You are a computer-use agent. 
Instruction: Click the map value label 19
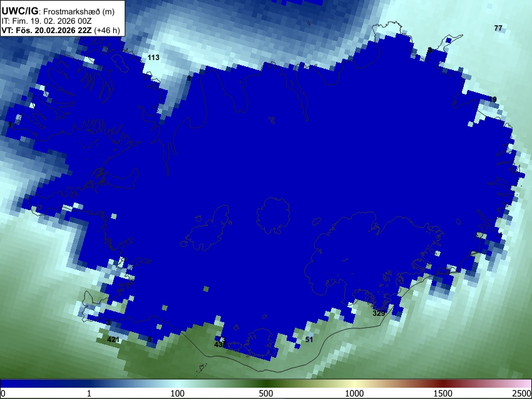pos(493,99)
